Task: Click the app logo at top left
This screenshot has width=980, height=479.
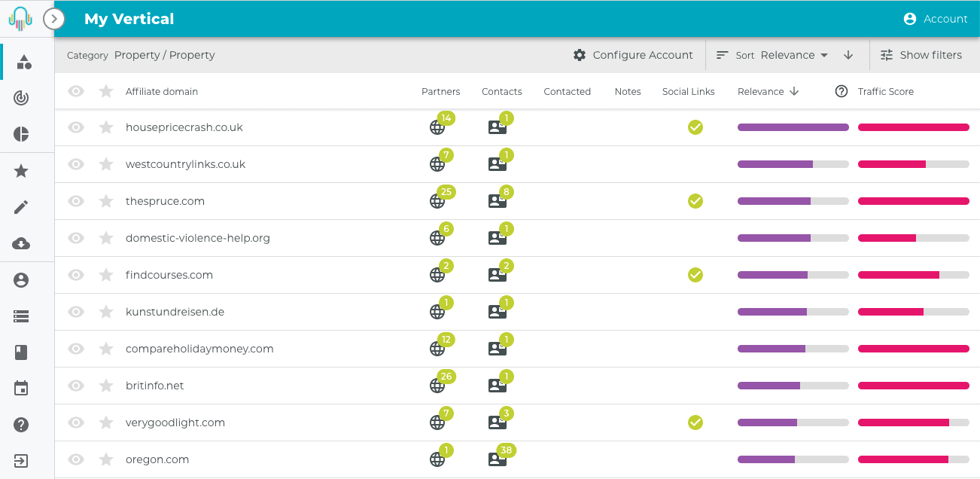Action: 21,19
